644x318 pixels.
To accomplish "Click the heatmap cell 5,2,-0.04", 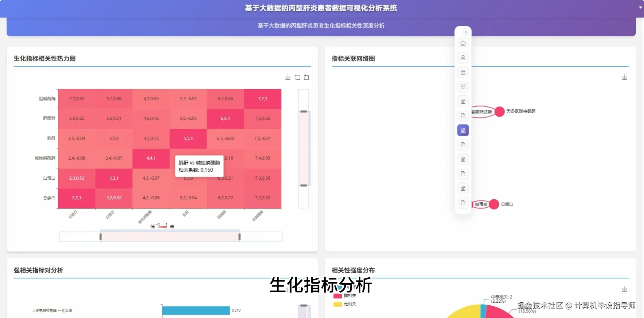I will point(188,198).
